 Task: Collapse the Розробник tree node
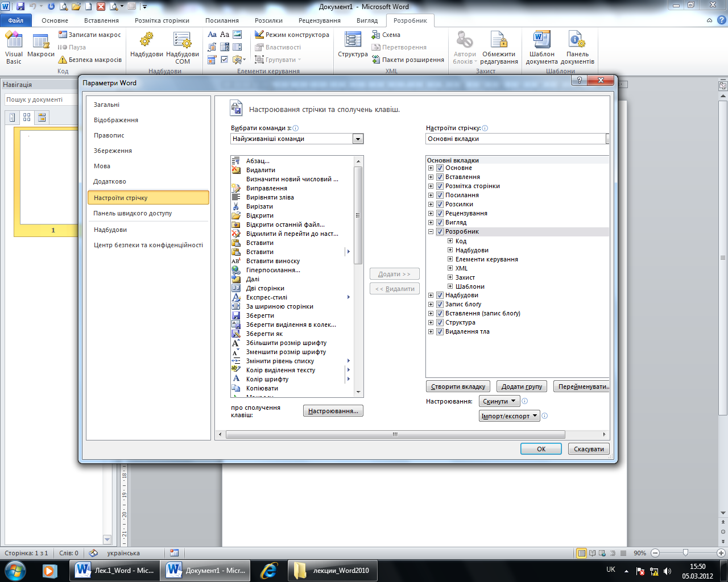(431, 232)
